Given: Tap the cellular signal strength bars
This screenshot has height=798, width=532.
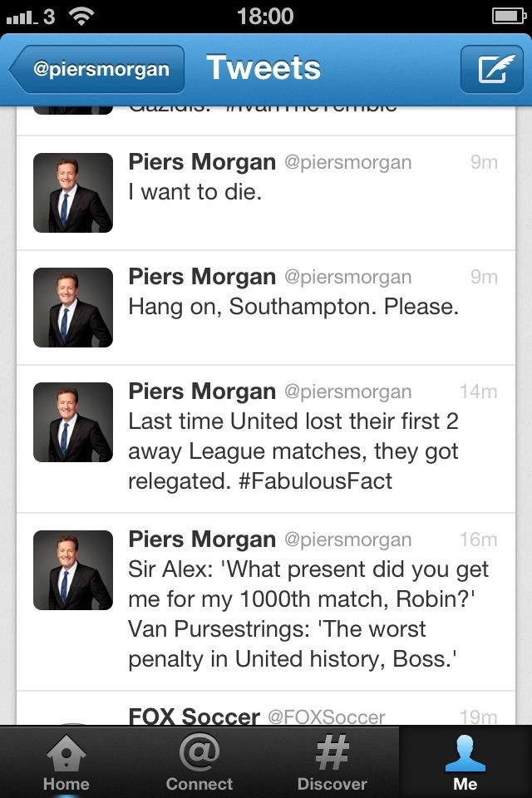Looking at the screenshot, I should [x=22, y=17].
